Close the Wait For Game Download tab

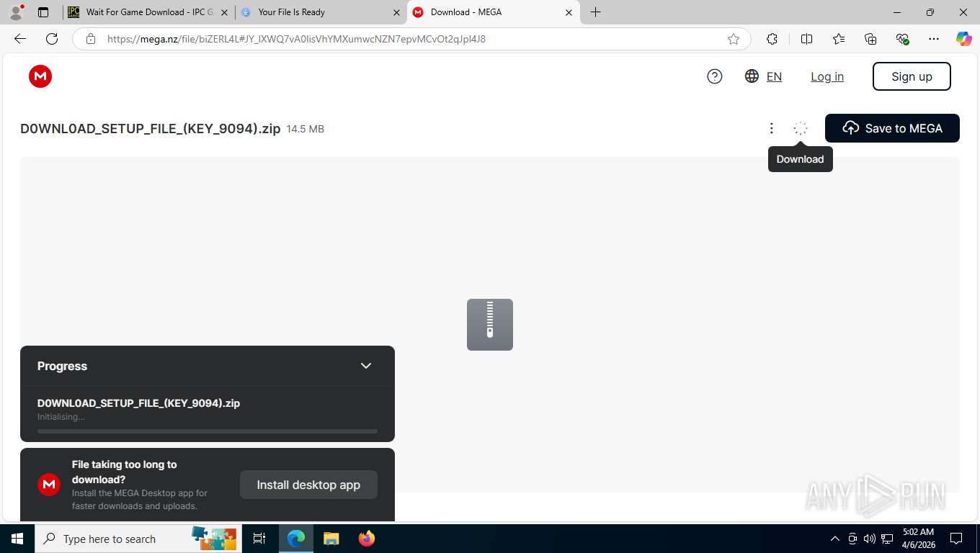225,12
